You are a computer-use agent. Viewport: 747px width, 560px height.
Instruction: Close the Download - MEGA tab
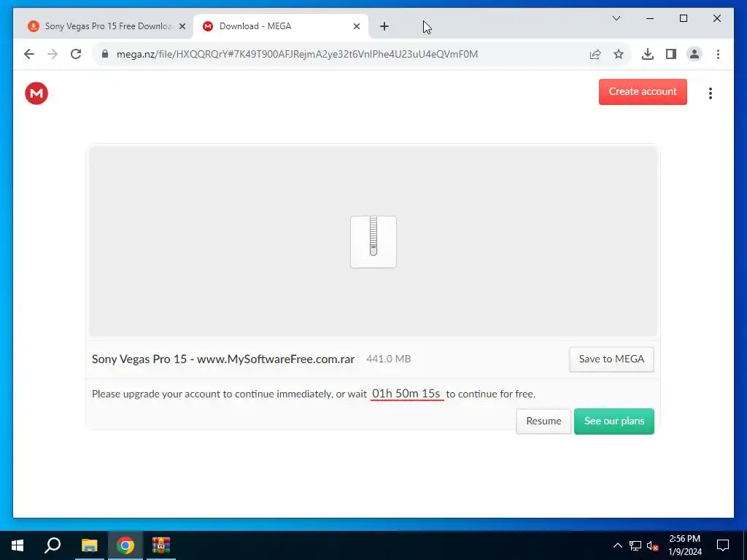click(x=356, y=27)
